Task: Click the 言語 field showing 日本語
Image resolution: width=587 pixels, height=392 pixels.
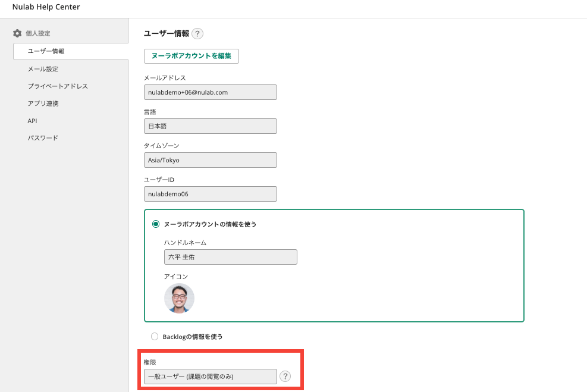Action: 211,126
